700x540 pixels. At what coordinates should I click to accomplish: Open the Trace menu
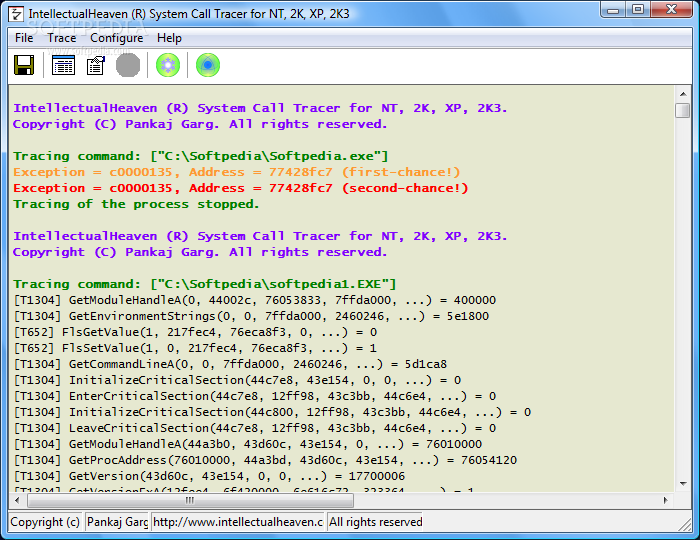pyautogui.click(x=62, y=38)
